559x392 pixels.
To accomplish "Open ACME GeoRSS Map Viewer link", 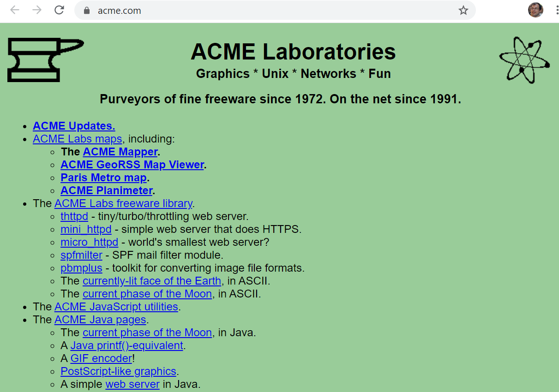I will tap(132, 165).
